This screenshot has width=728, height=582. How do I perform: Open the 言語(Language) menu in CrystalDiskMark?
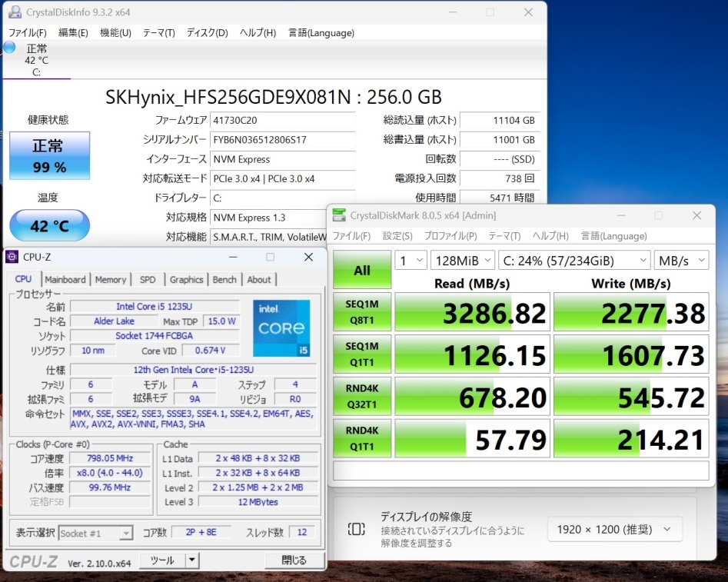[613, 236]
